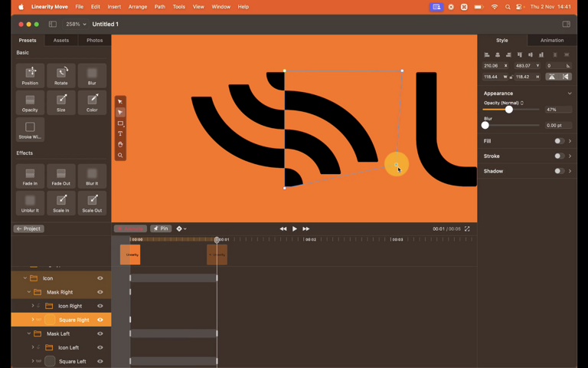Add the Scale In effect

pyautogui.click(x=61, y=203)
